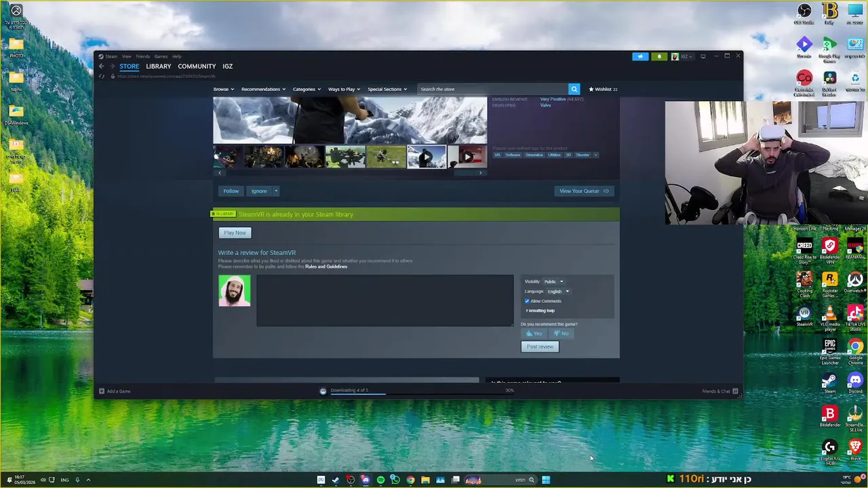
Task: Expand the Browse dropdown
Action: tap(224, 89)
